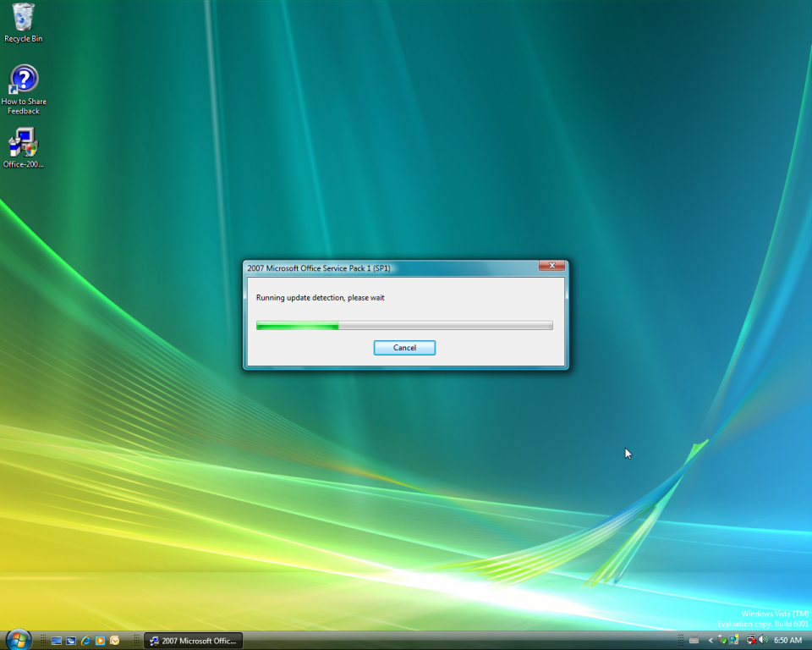Select the How to Share Feedback shortcut
812x650 pixels.
pos(24,89)
